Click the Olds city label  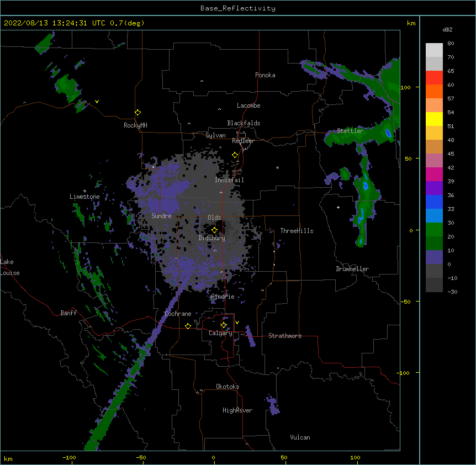click(x=214, y=218)
